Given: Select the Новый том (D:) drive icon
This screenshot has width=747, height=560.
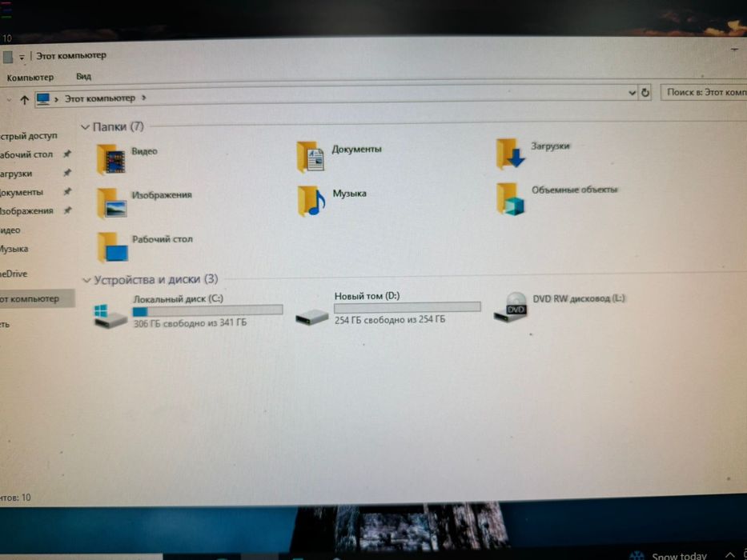Looking at the screenshot, I should click(x=311, y=317).
